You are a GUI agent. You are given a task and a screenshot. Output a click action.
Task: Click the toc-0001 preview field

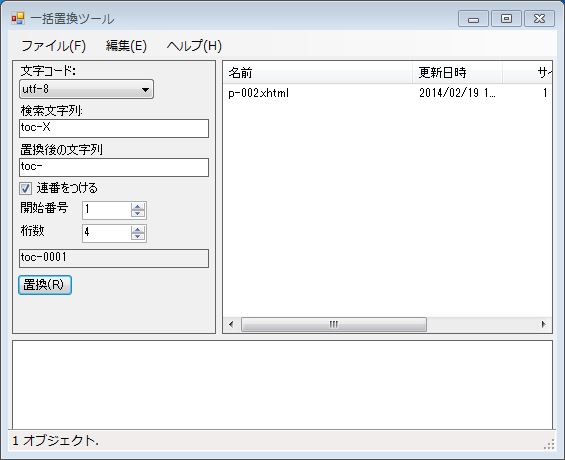[x=114, y=258]
